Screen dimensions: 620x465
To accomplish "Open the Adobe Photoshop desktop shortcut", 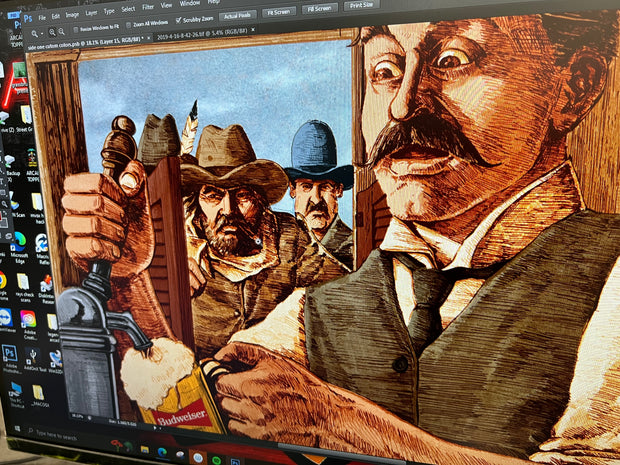I will (10, 359).
